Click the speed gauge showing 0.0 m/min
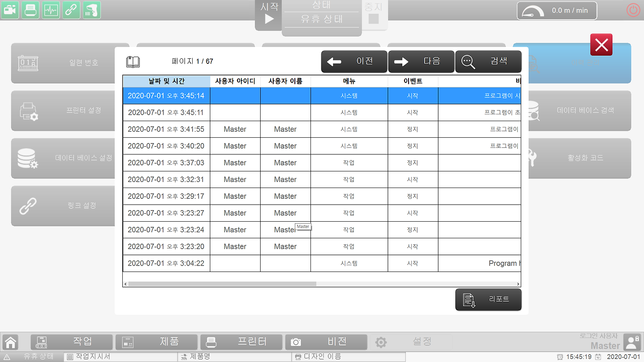Screen dimensions: 644x362 tap(556, 10)
